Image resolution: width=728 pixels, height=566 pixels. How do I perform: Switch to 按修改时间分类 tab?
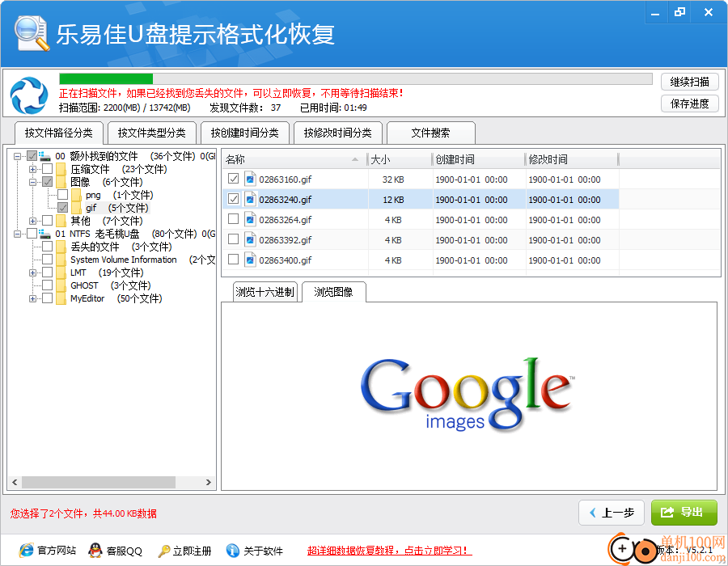pos(337,133)
